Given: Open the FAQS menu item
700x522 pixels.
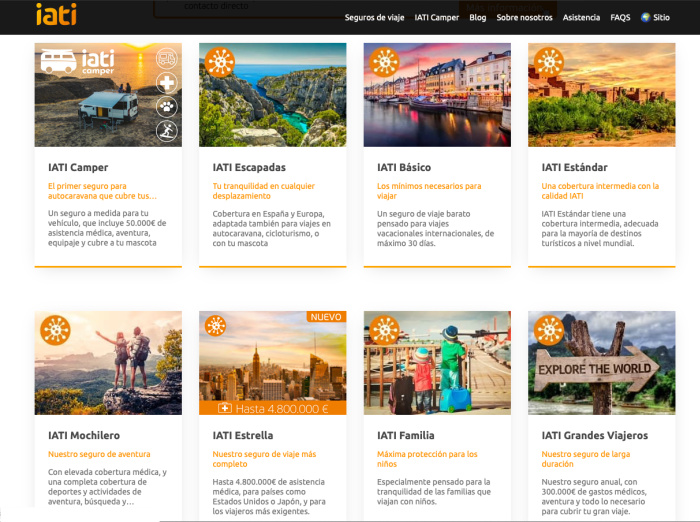Looking at the screenshot, I should pos(620,17).
